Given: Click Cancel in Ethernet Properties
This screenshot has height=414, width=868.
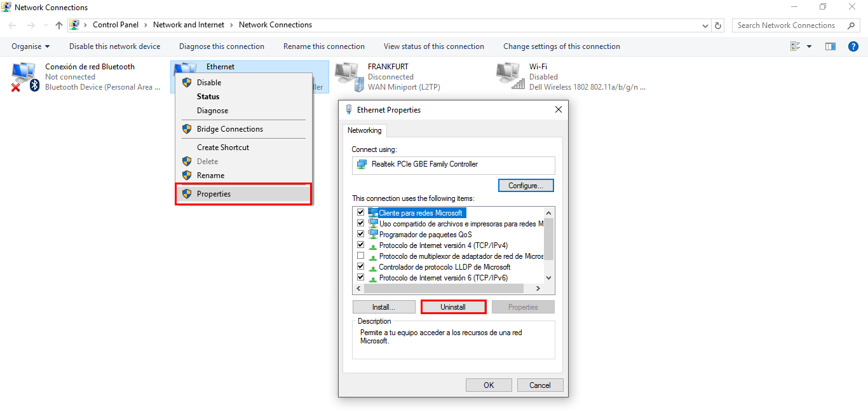Looking at the screenshot, I should point(540,385).
